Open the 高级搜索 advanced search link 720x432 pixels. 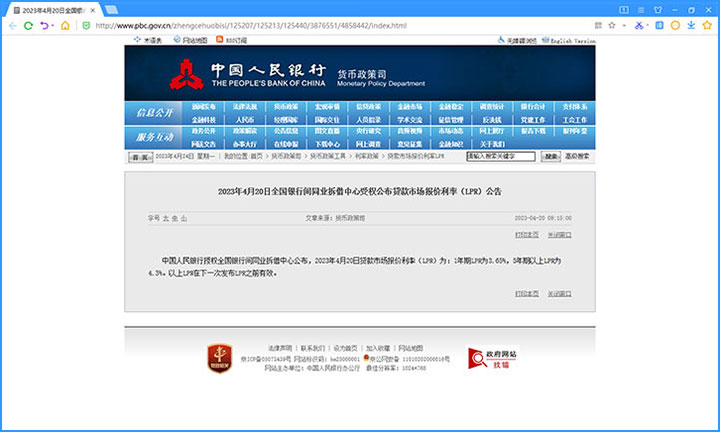pos(578,157)
